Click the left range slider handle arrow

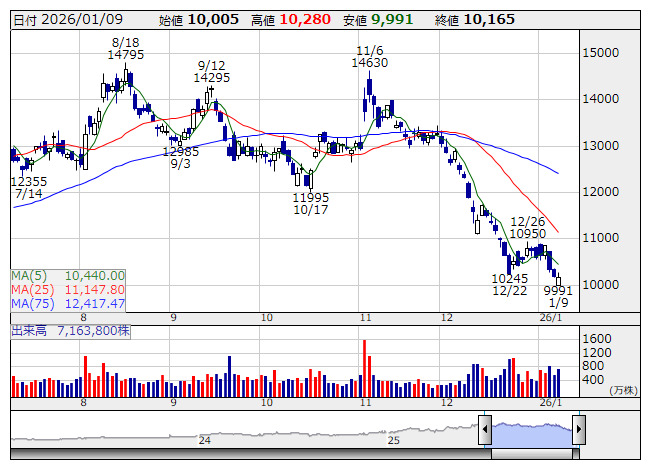pos(485,429)
